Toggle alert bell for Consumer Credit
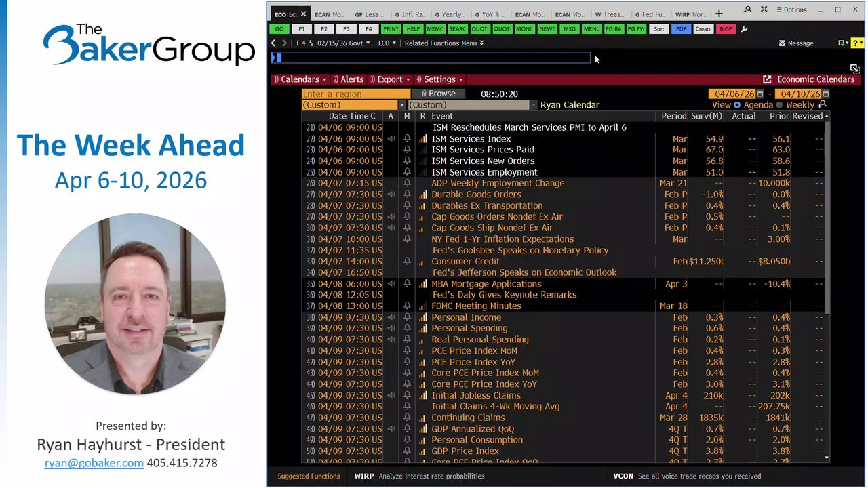This screenshot has height=488, width=868. (x=407, y=261)
